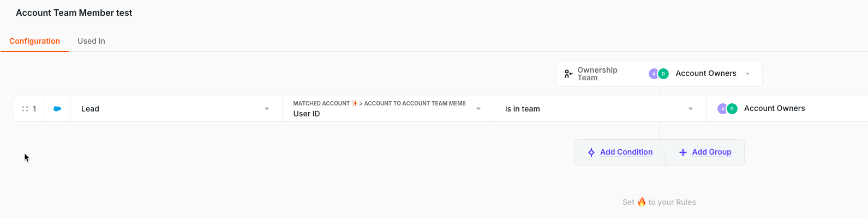The width and height of the screenshot is (868, 218).
Task: Click the sparkle icon beside Matched Account
Action: coord(355,103)
